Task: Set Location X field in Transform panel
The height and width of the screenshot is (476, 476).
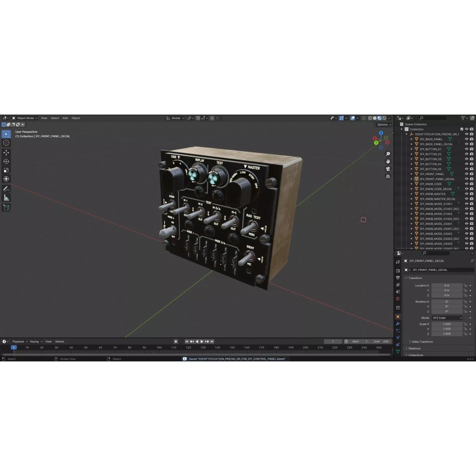Action: tap(446, 286)
